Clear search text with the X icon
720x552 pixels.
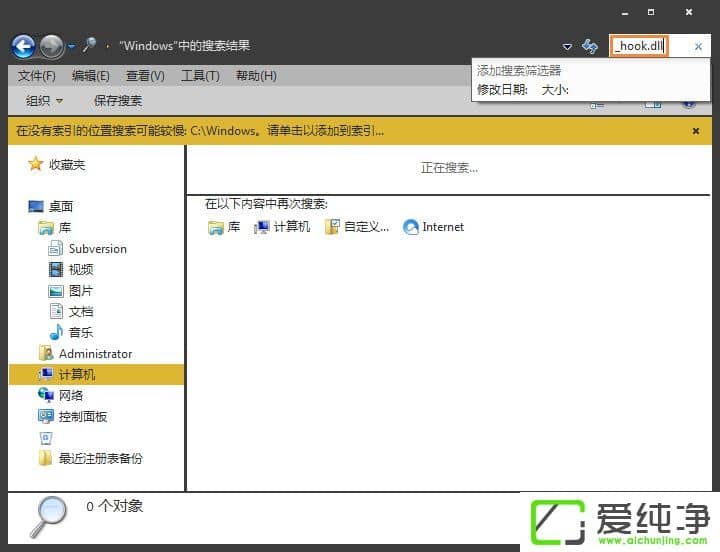(x=698, y=46)
